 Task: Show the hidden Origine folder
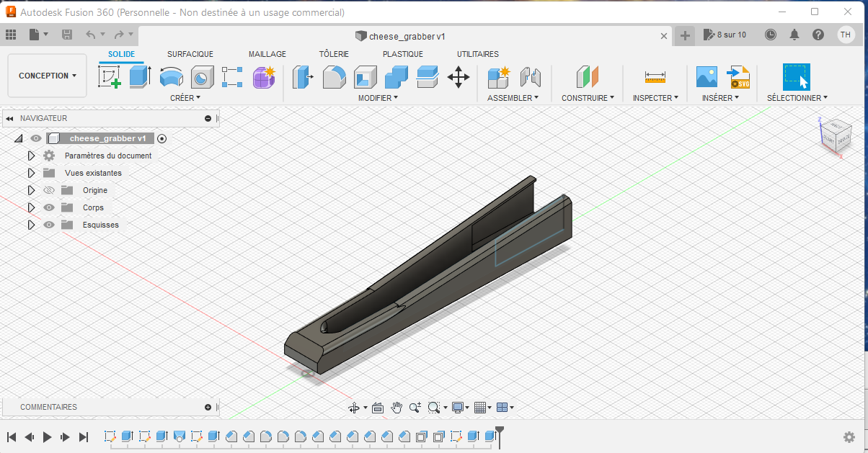point(49,190)
